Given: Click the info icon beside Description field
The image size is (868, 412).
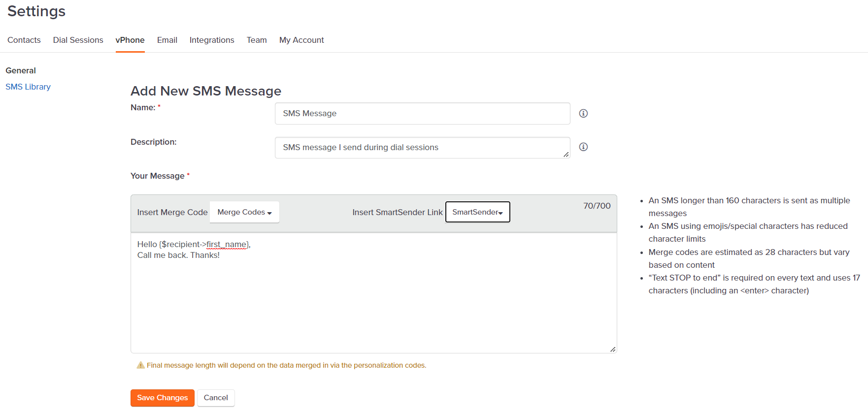Looking at the screenshot, I should [x=583, y=147].
